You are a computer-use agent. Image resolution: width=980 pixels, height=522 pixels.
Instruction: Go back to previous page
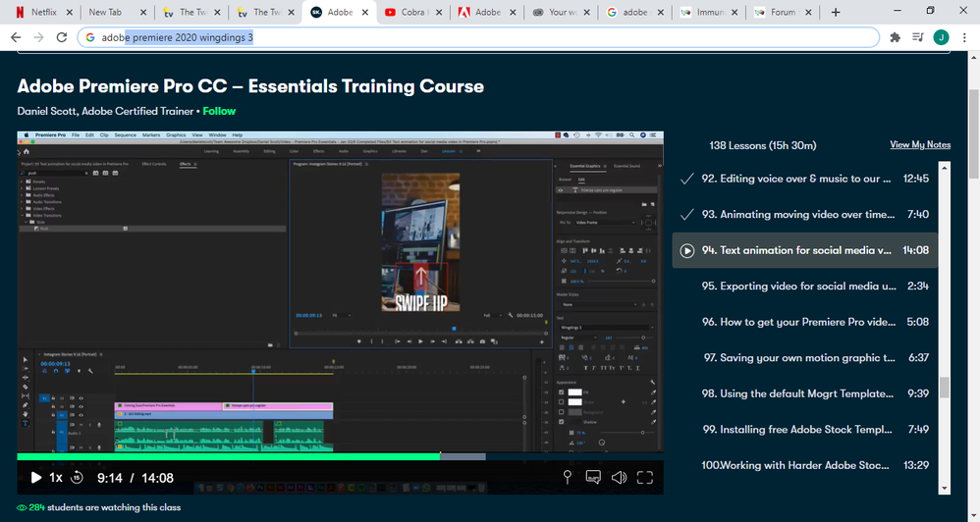pos(17,37)
